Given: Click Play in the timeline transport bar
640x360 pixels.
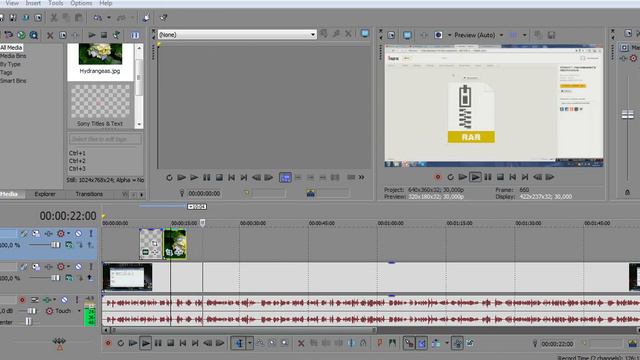Looking at the screenshot, I should tap(145, 343).
